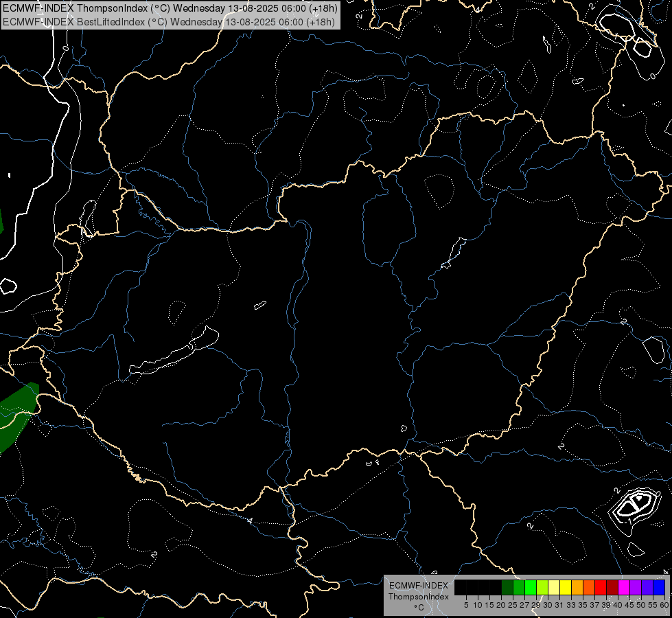Click legend tick value 27
This screenshot has width=672, height=618.
point(524,605)
